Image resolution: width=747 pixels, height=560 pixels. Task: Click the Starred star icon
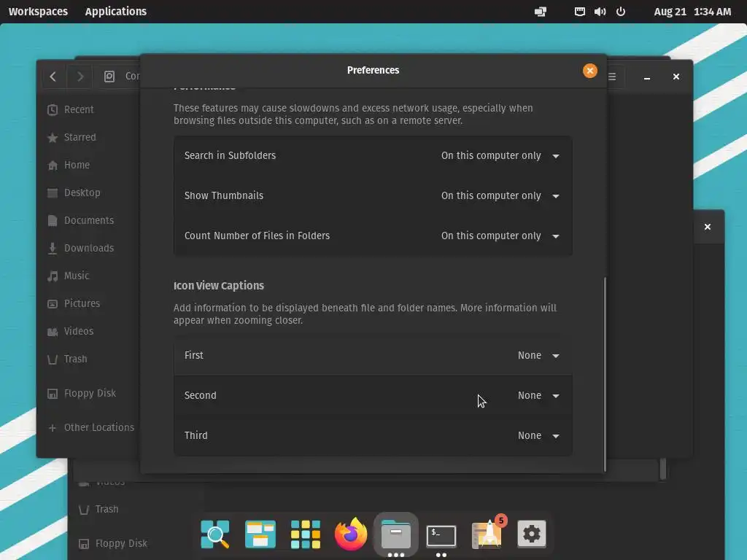53,138
